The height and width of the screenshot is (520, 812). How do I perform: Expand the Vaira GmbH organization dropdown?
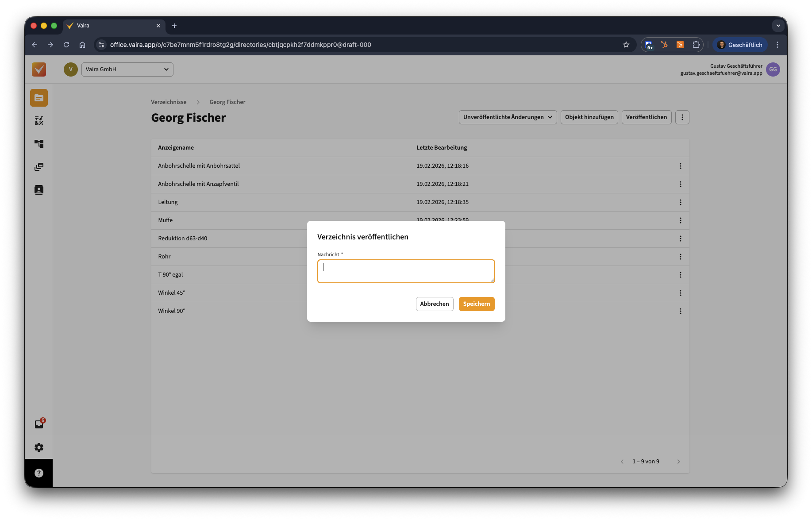[x=127, y=69]
